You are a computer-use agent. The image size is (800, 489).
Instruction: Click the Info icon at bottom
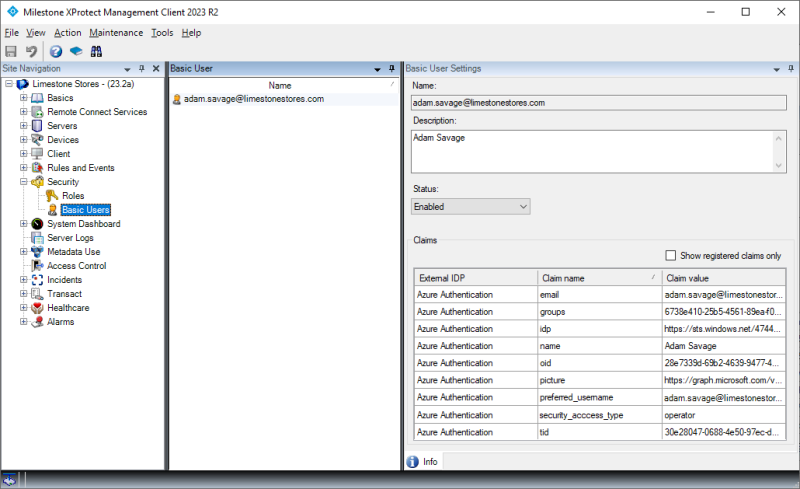point(412,461)
